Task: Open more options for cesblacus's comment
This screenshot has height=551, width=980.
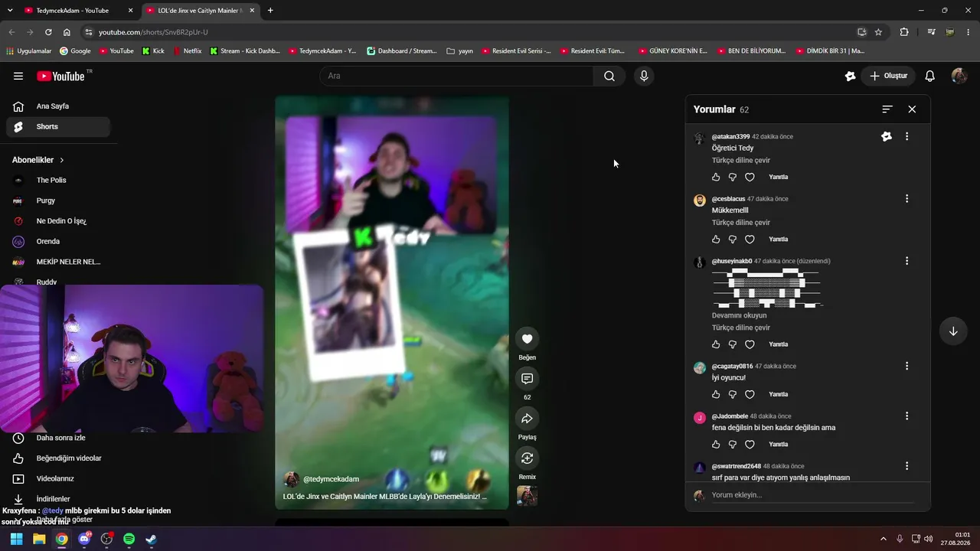Action: pos(907,199)
